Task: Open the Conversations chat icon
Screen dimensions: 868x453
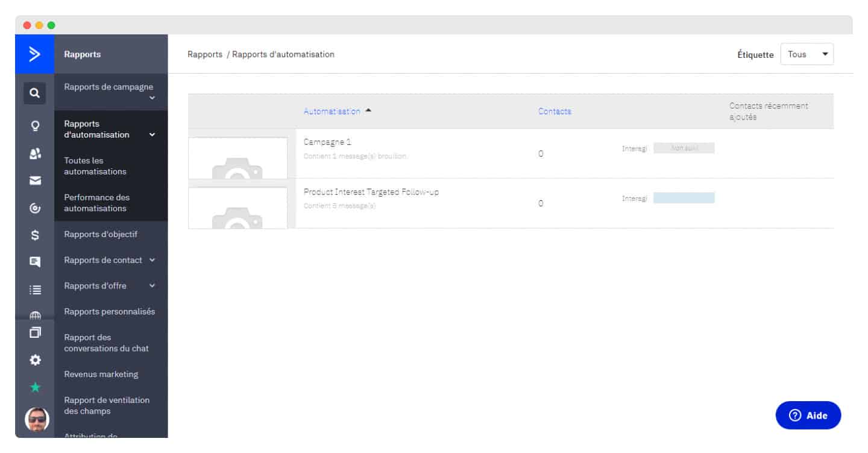Action: tap(35, 262)
